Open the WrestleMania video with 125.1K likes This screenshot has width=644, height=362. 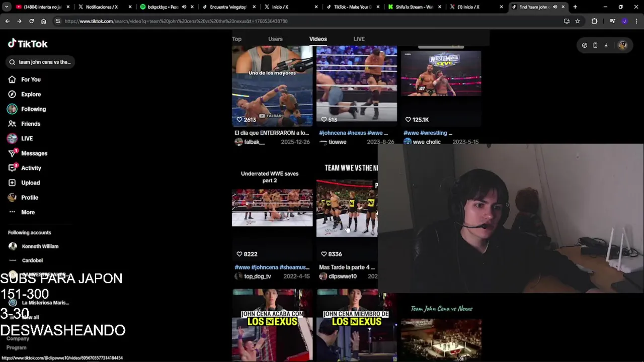[x=441, y=85]
